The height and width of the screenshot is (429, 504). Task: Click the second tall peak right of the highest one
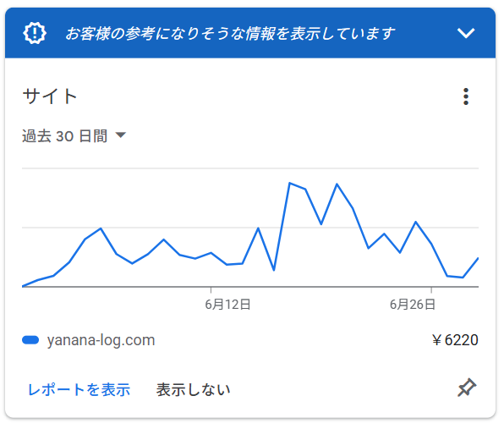tap(337, 184)
